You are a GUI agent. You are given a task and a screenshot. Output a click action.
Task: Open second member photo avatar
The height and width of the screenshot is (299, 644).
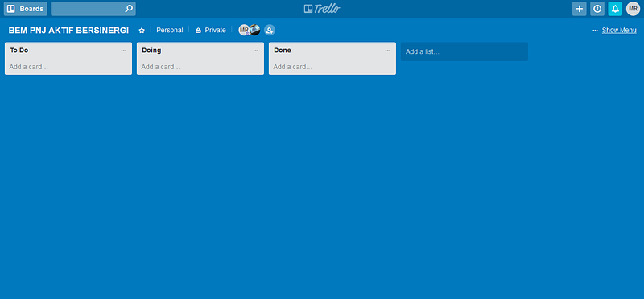255,30
